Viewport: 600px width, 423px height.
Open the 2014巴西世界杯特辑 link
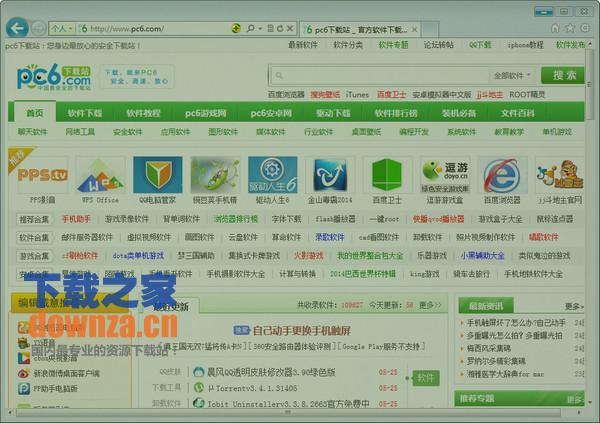(363, 274)
